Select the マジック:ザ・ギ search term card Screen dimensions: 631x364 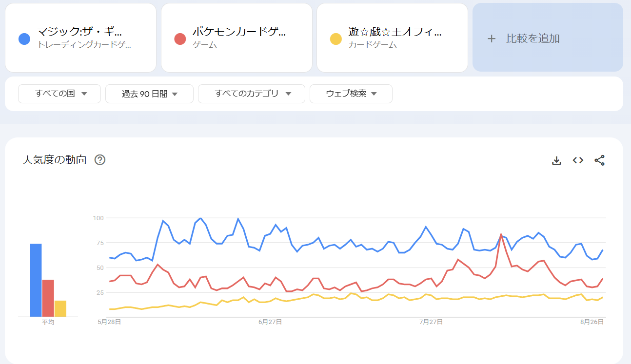click(80, 38)
